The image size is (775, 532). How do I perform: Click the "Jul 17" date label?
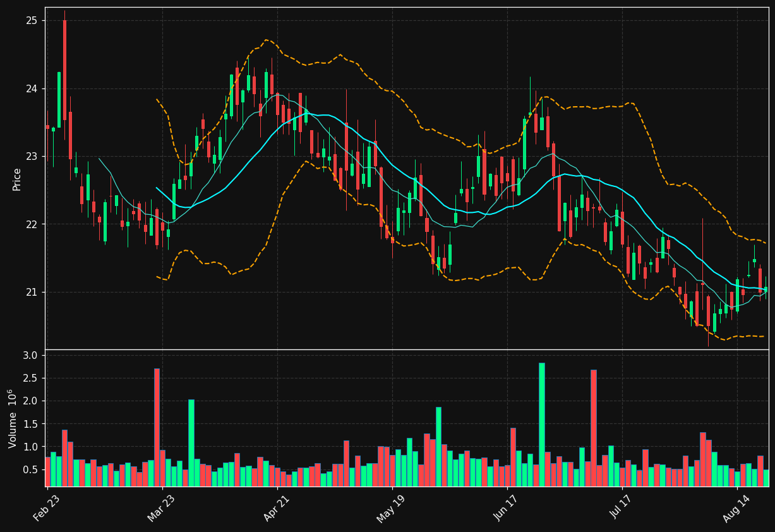tap(622, 509)
